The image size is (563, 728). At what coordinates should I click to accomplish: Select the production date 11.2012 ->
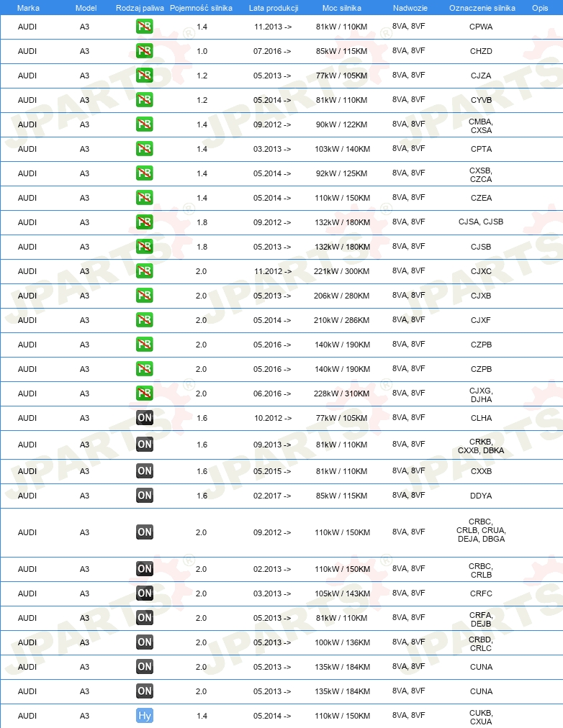273,271
